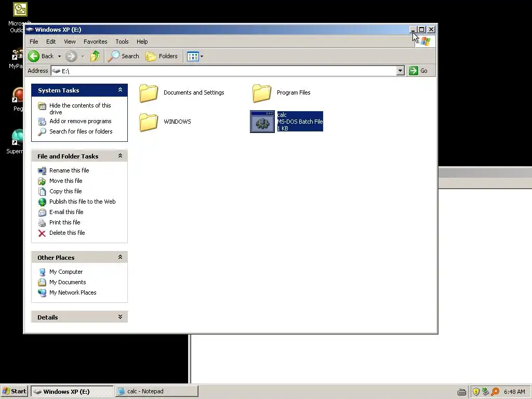Click Delete this file
Screen dimensions: 532x399
click(x=67, y=233)
